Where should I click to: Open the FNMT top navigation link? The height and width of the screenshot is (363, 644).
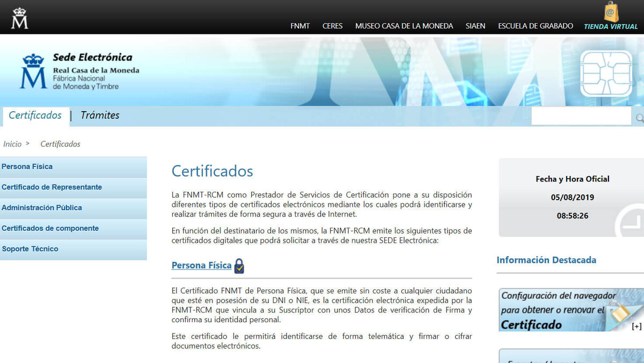pyautogui.click(x=300, y=26)
